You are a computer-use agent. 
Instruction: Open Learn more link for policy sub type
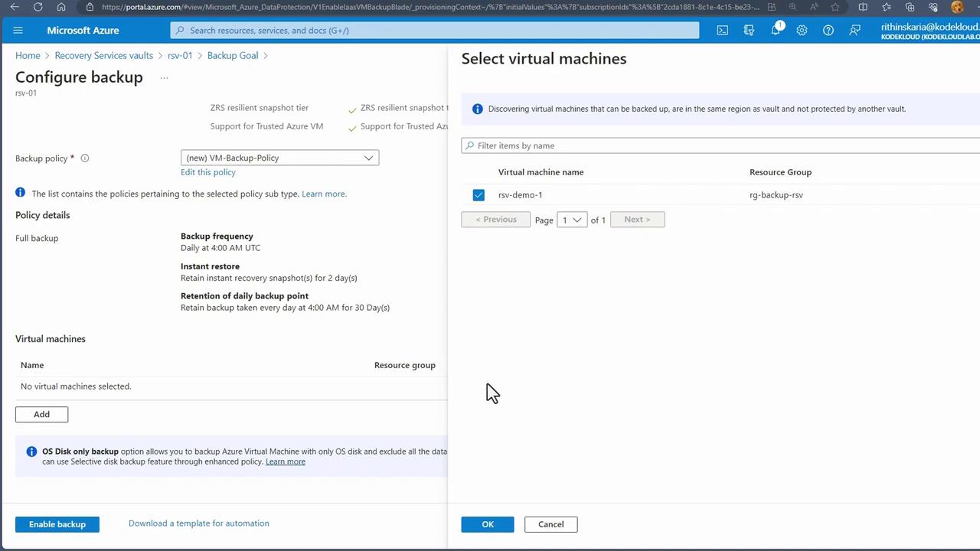[x=324, y=194]
